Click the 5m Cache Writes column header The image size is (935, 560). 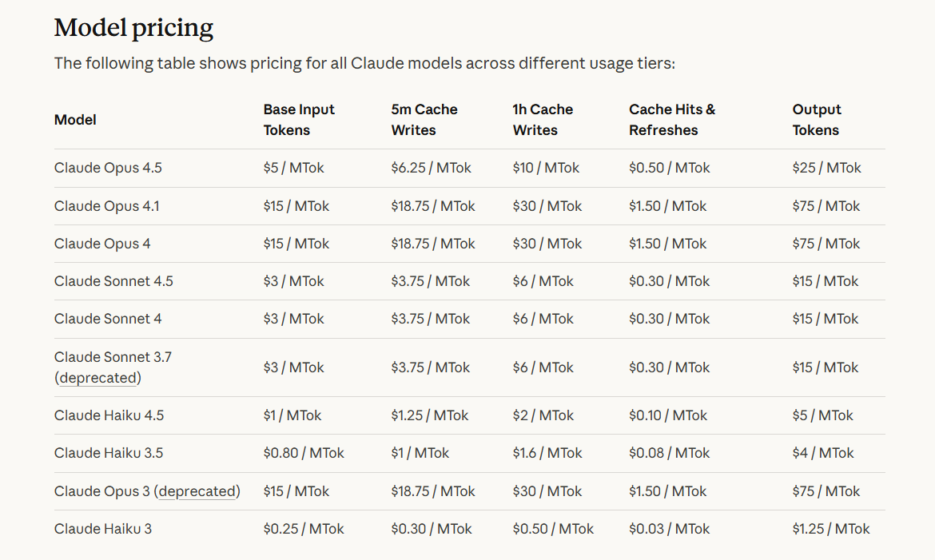point(424,120)
